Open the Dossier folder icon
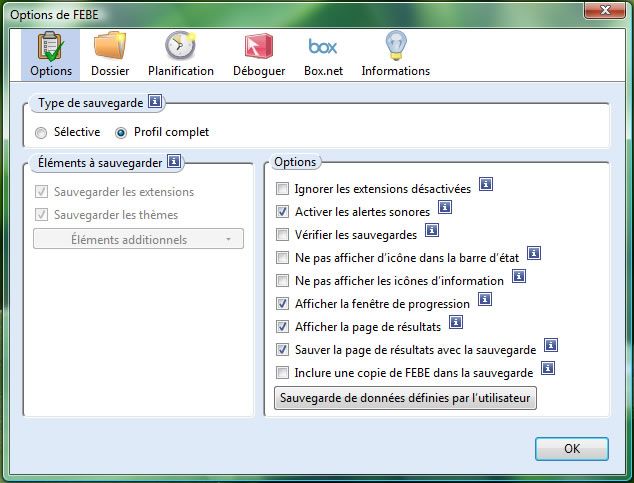 click(x=110, y=45)
